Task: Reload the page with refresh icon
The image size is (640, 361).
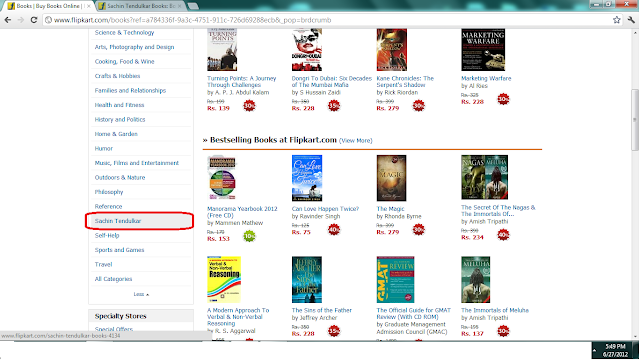Action: 34,20
